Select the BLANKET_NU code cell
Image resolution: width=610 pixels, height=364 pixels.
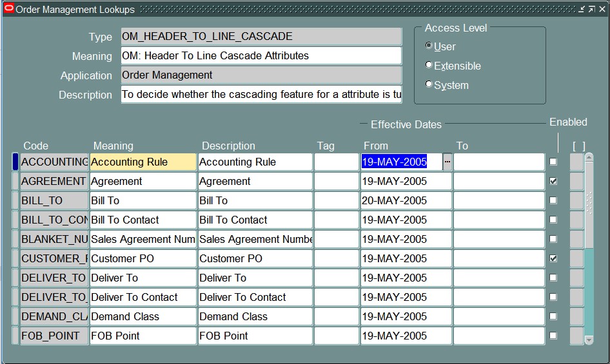coord(54,239)
